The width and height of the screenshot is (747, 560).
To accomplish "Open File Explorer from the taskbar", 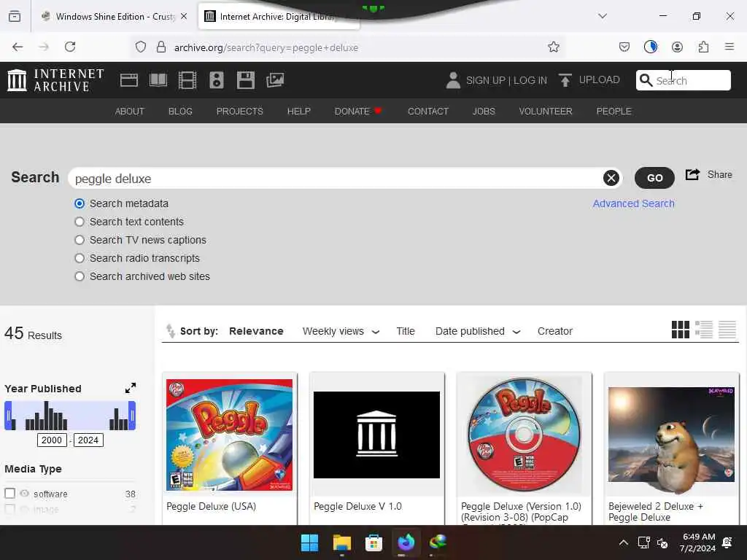I will [x=341, y=542].
